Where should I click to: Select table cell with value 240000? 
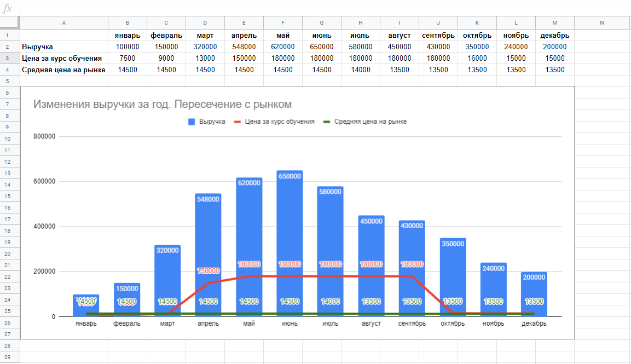[x=516, y=47]
